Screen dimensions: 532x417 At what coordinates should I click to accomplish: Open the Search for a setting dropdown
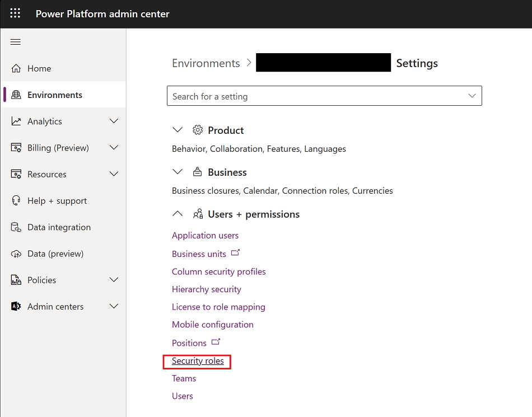[472, 96]
